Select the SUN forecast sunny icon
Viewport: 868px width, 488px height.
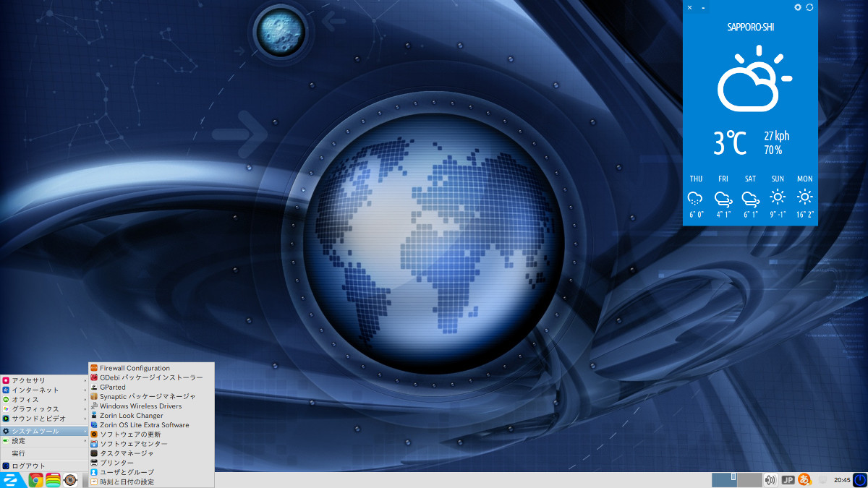pyautogui.click(x=778, y=197)
